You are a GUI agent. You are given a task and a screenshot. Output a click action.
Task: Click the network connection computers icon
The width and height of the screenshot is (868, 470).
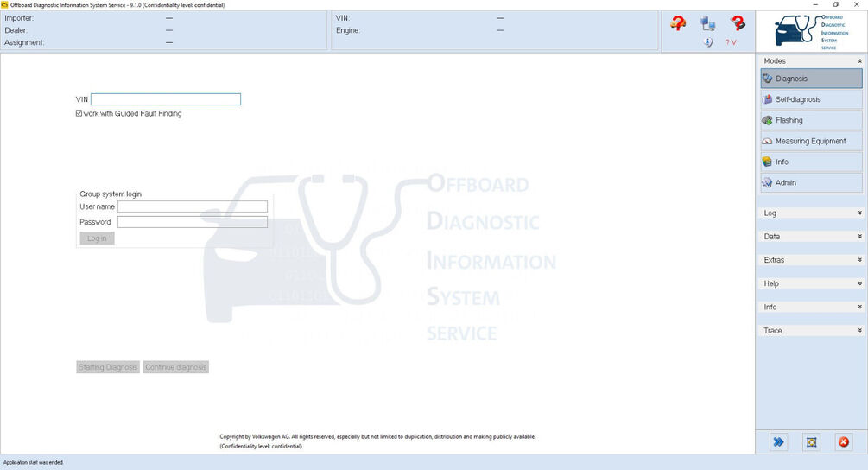(707, 23)
